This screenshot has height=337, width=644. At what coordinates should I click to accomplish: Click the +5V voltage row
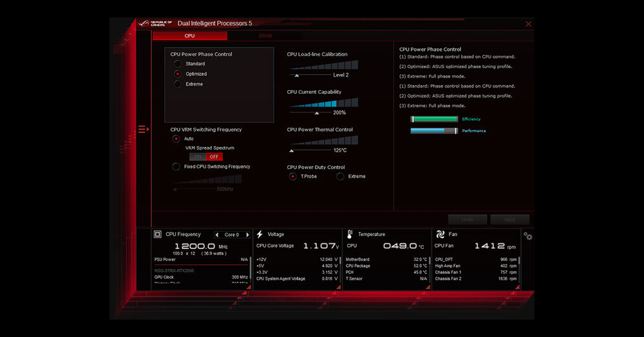[x=297, y=266]
